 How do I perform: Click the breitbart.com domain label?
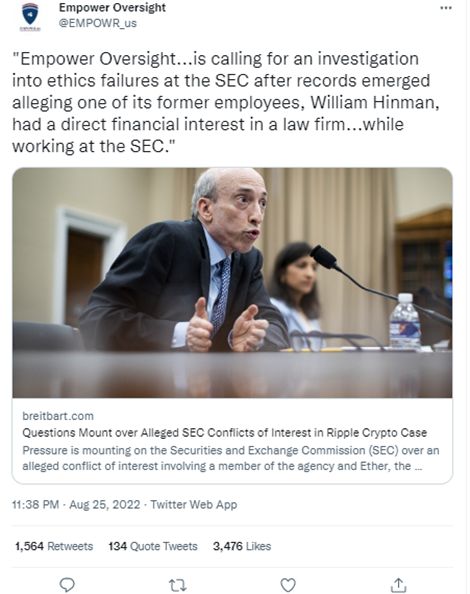point(58,416)
